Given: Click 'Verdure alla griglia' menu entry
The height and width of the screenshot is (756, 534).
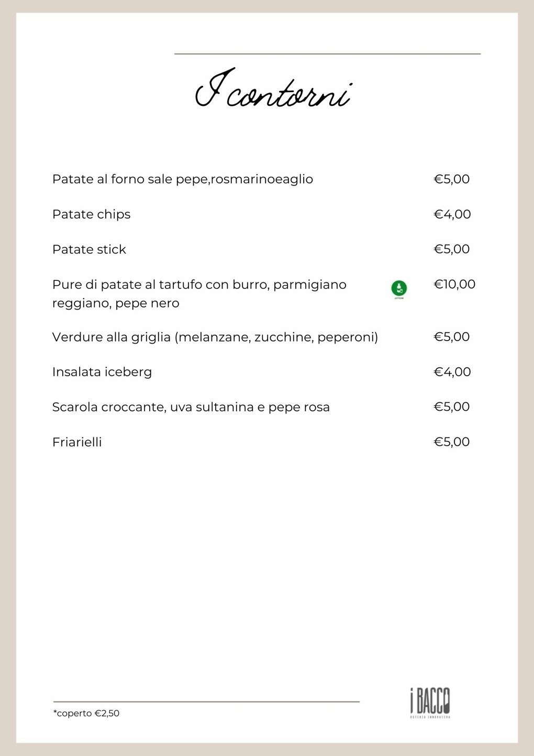Looking at the screenshot, I should 215,337.
